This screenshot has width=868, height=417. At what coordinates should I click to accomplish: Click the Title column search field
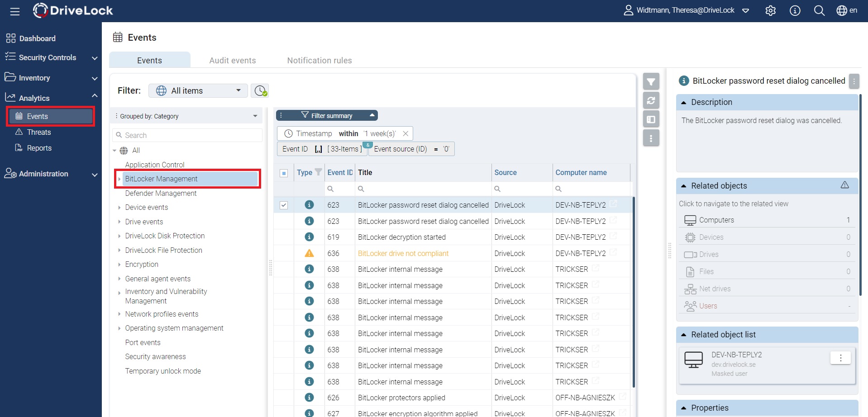tap(423, 189)
